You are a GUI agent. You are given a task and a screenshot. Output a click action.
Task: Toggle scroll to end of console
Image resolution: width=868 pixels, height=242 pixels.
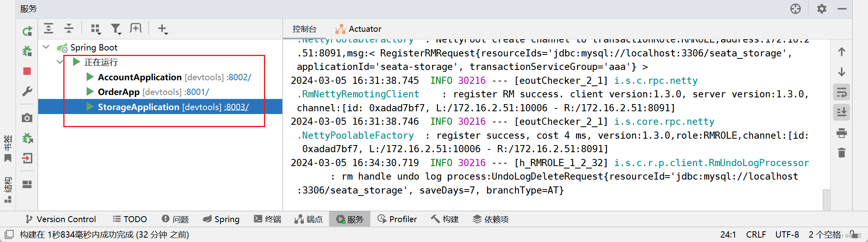pyautogui.click(x=842, y=112)
